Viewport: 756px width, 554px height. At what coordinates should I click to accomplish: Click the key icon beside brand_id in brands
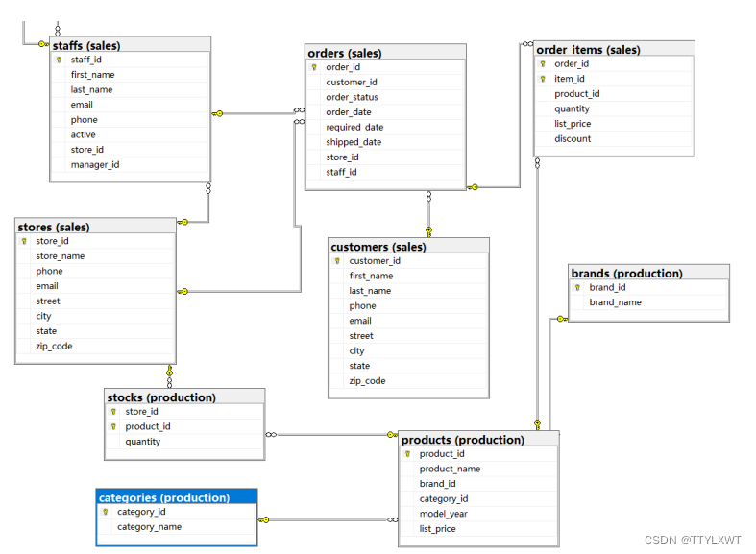(577, 288)
